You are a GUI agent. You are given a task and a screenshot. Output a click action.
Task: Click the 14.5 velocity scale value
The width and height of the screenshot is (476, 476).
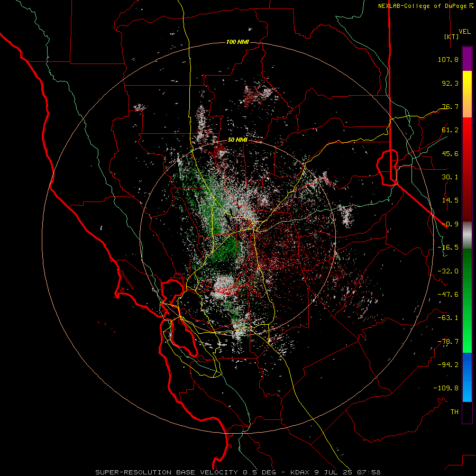click(450, 200)
